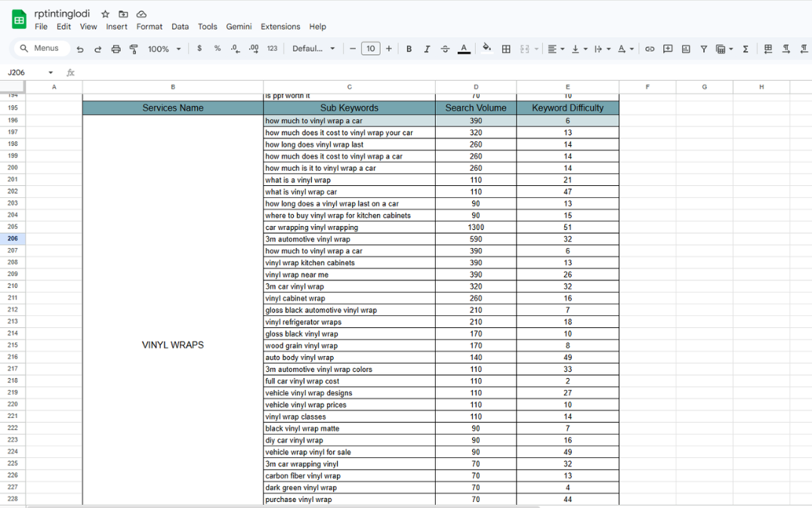Click the insert comment icon
The height and width of the screenshot is (508, 812).
pyautogui.click(x=668, y=49)
